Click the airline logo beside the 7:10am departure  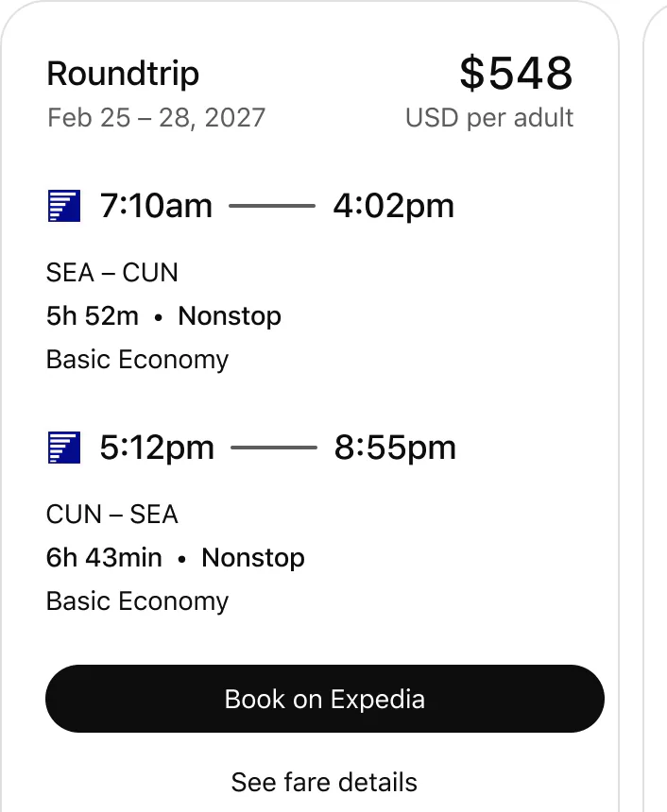62,206
